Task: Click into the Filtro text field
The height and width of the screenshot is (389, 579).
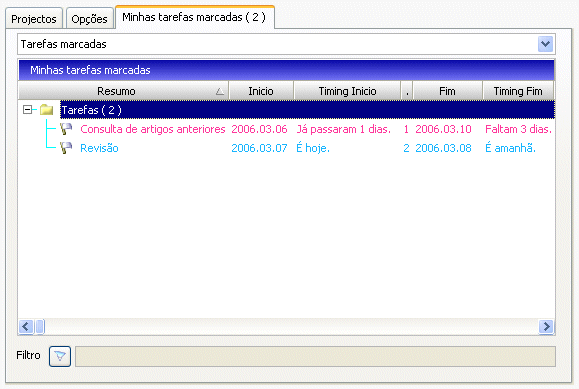Action: [x=315, y=356]
